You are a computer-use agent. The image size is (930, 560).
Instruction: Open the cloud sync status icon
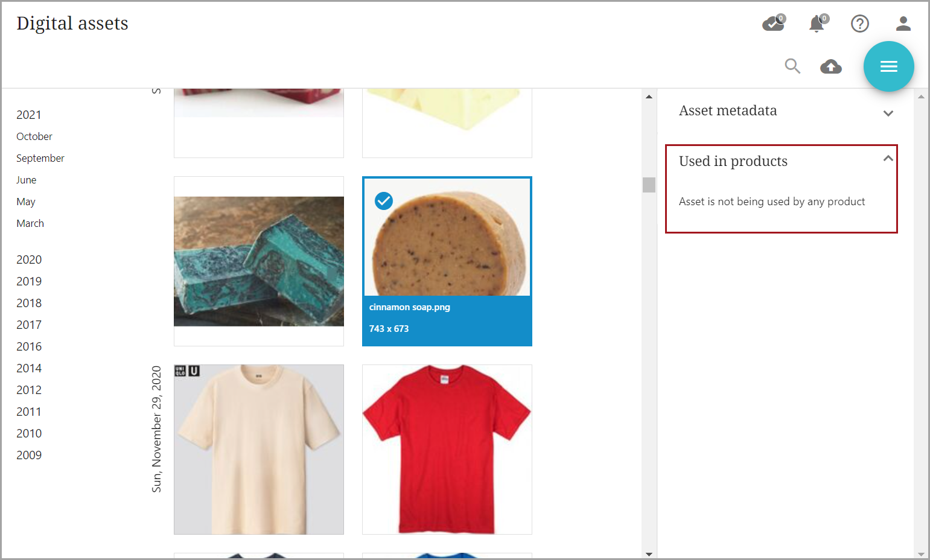(x=773, y=24)
